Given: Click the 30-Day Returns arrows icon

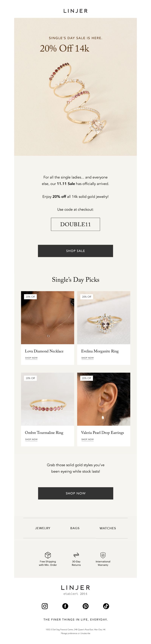Looking at the screenshot, I should click(x=76, y=555).
